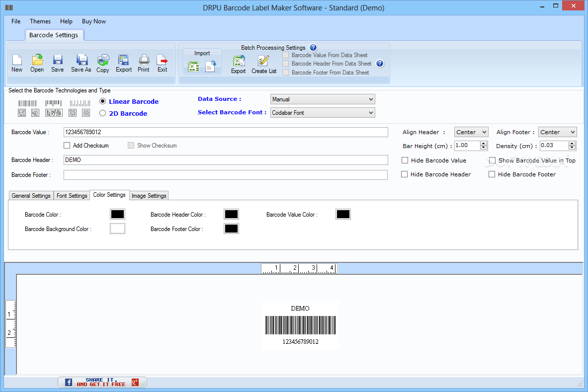Toggle Barcode Value From Data Sheet checkbox
588x392 pixels.
pyautogui.click(x=286, y=55)
